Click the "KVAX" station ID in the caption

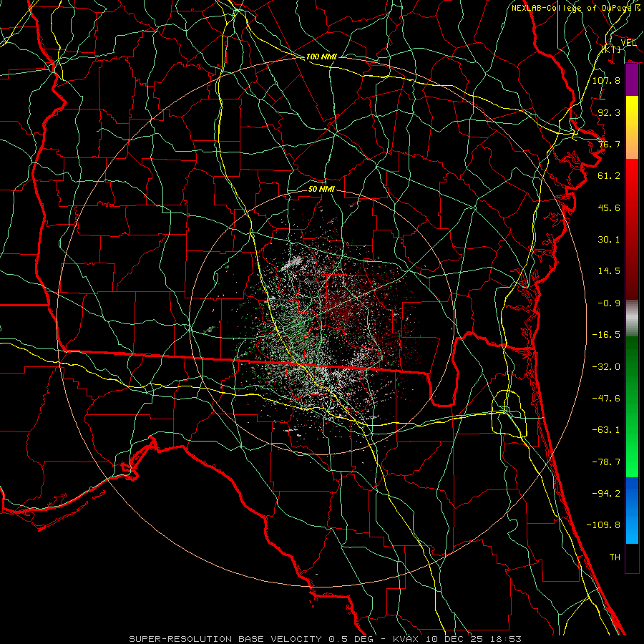[406, 639]
